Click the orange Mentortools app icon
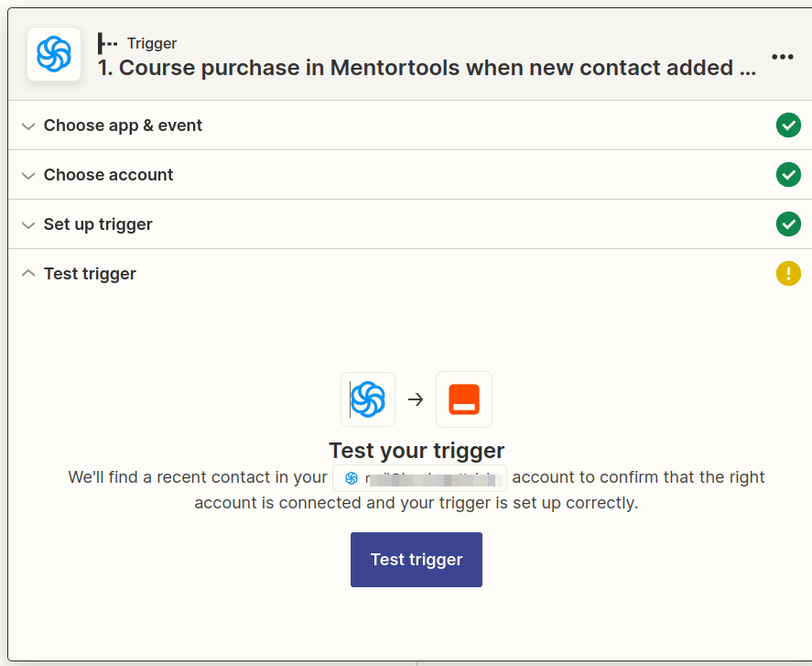This screenshot has width=812, height=666. pos(464,399)
